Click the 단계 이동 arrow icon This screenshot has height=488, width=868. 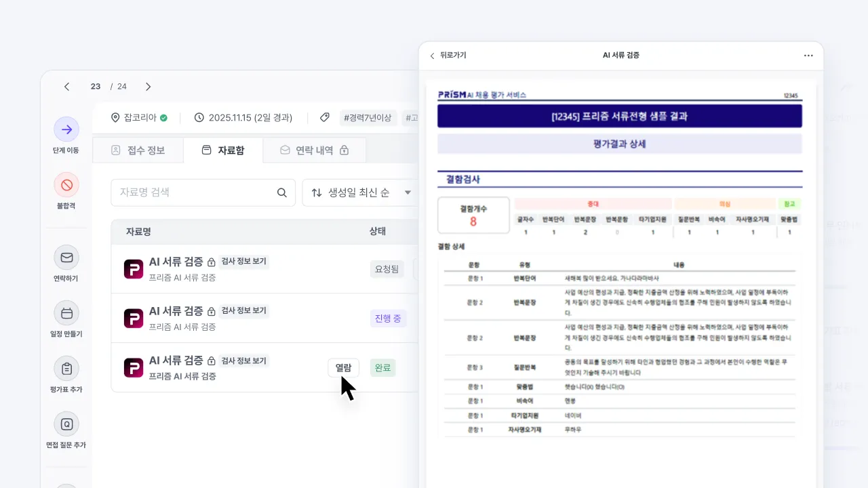[x=66, y=129]
